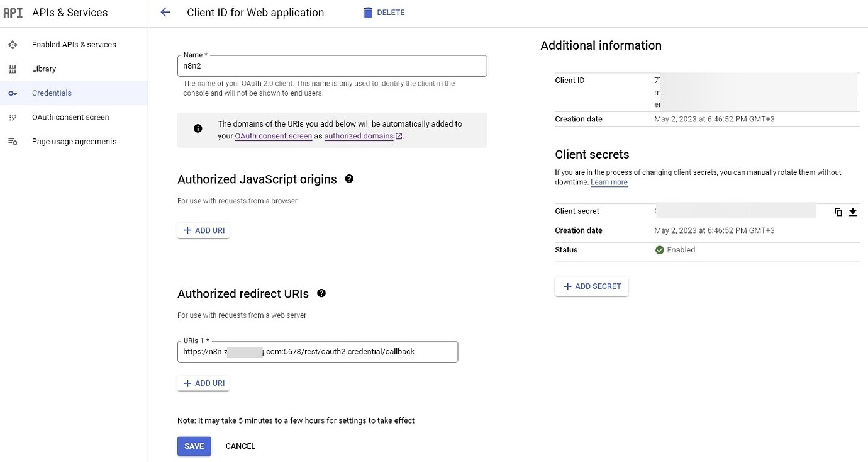Click ADD SECRET to create a new secret
Viewport: 868px width, 462px height.
coord(591,286)
